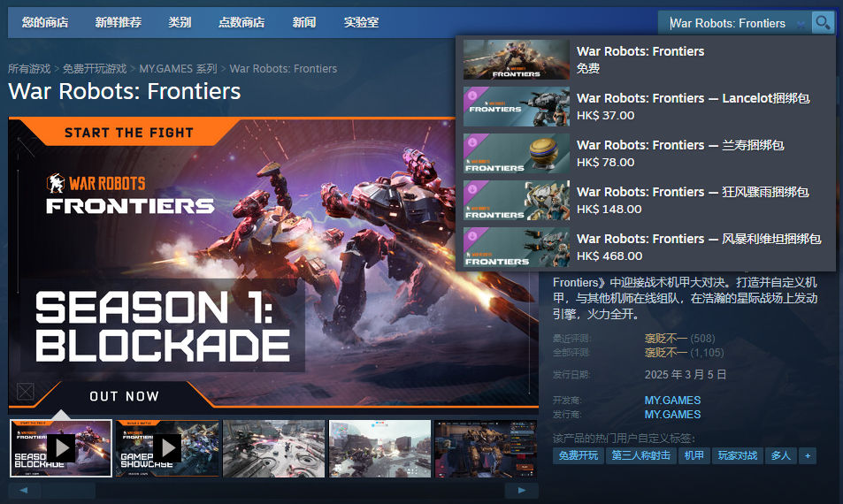Open 实验室 labs tab

click(361, 23)
